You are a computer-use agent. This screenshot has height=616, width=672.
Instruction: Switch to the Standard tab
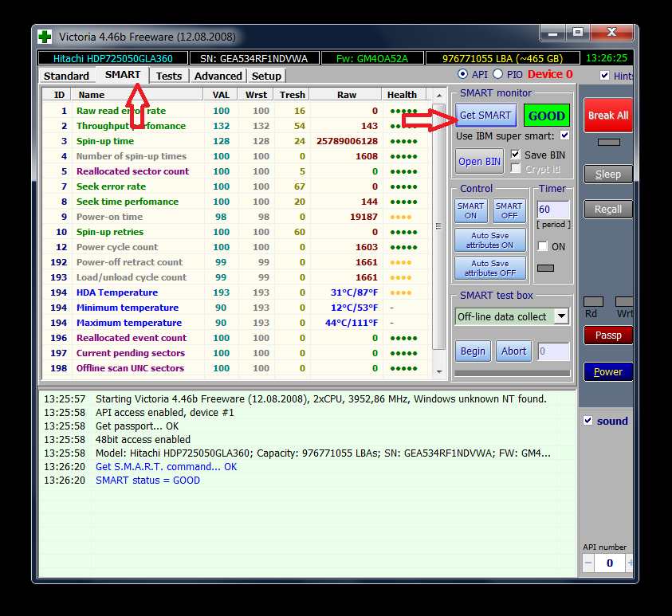(x=66, y=76)
